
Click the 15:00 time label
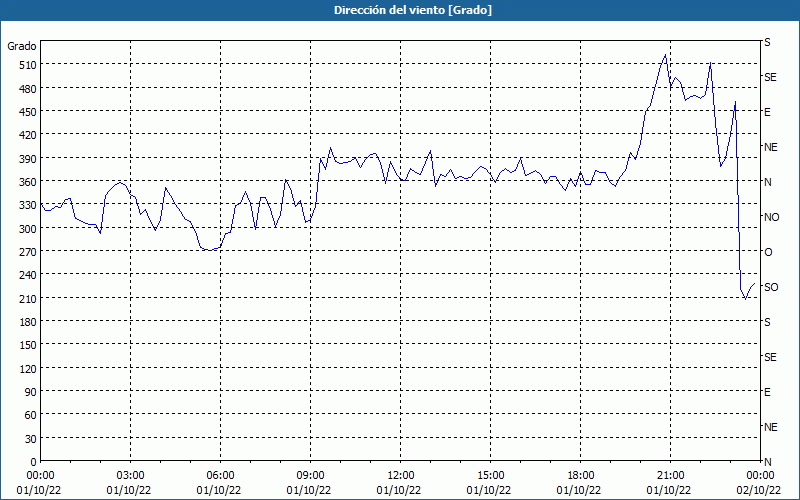point(490,476)
